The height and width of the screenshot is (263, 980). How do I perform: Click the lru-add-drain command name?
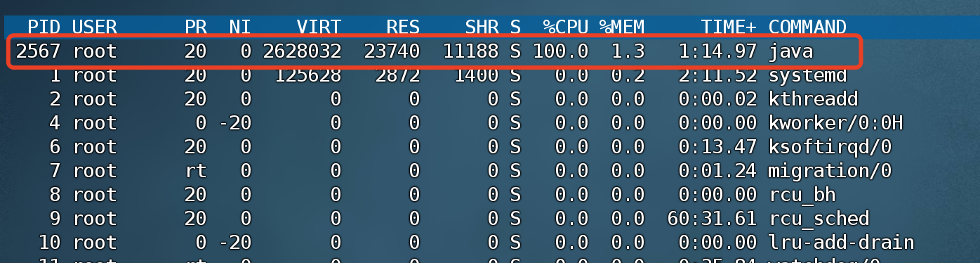click(841, 243)
